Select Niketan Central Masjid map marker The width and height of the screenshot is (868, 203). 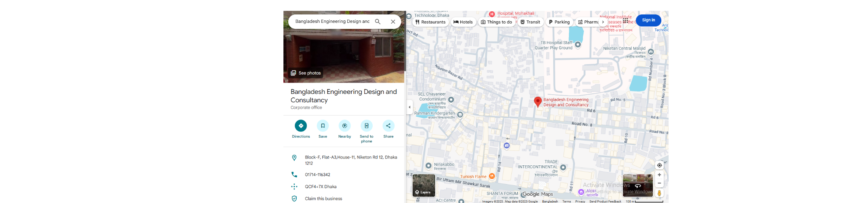point(650,52)
